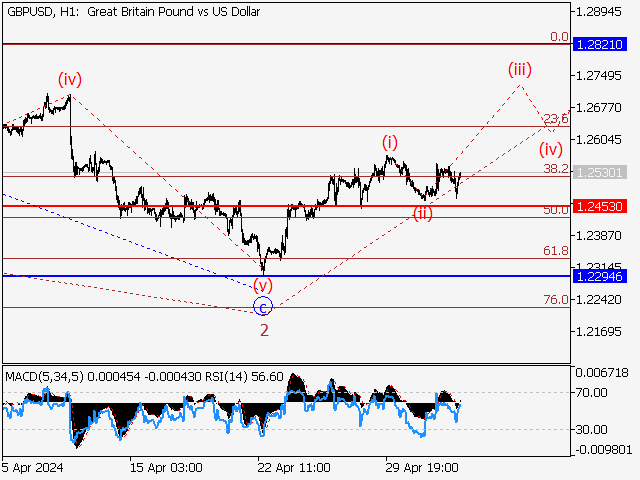640x480 pixels.
Task: Click the price axis value 1.22420
Action: click(598, 300)
